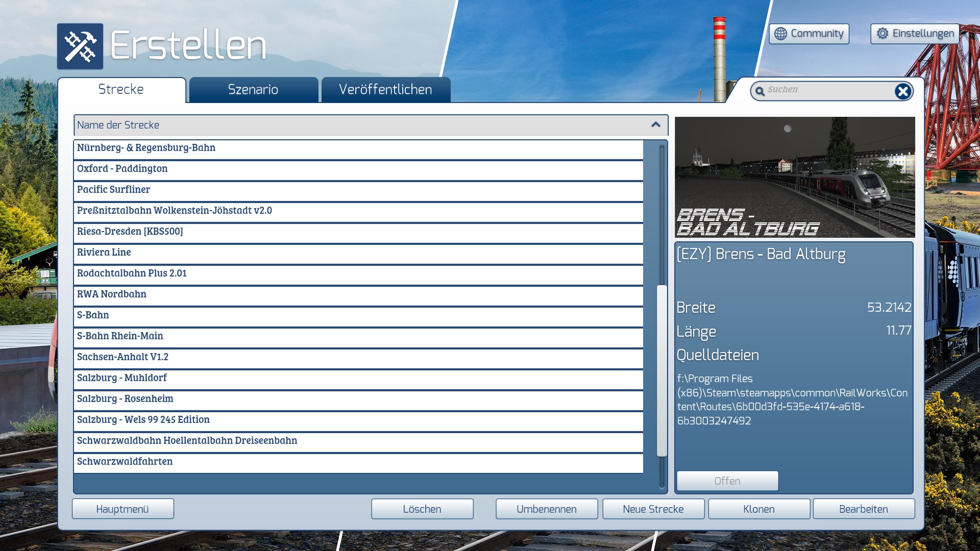Image resolution: width=980 pixels, height=551 pixels.
Task: Click the Einstellungen gear icon
Action: point(883,34)
